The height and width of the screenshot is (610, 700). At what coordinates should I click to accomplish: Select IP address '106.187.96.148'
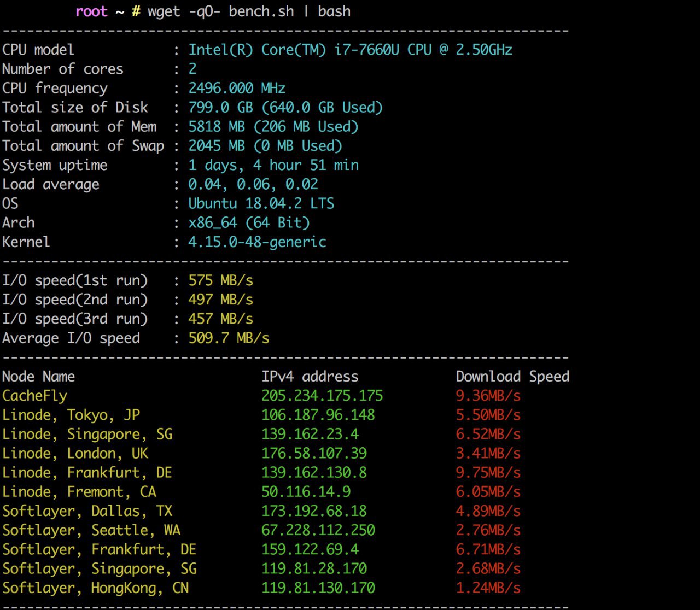[x=318, y=415]
